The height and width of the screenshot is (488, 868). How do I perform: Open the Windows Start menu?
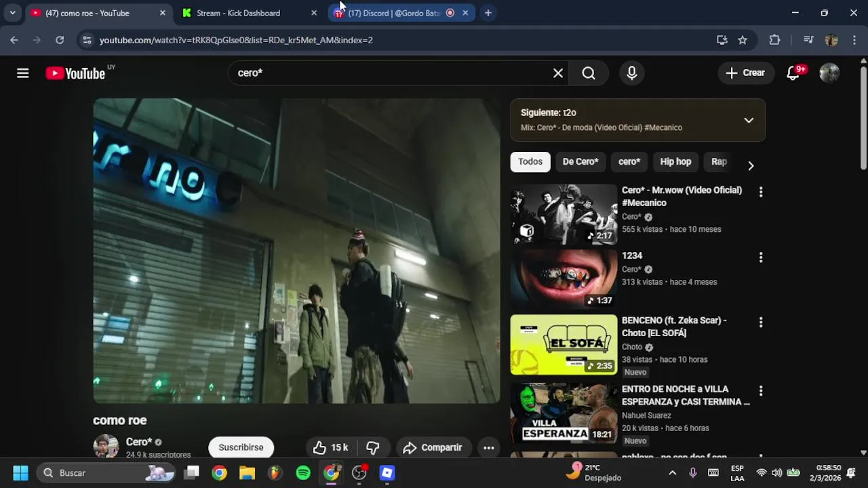(20, 472)
